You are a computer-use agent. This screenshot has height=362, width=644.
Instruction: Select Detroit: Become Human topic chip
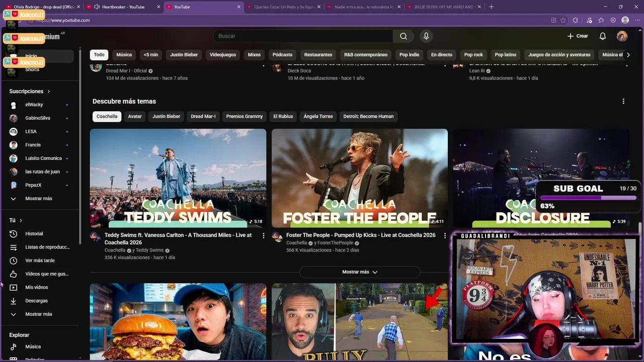[x=368, y=116]
